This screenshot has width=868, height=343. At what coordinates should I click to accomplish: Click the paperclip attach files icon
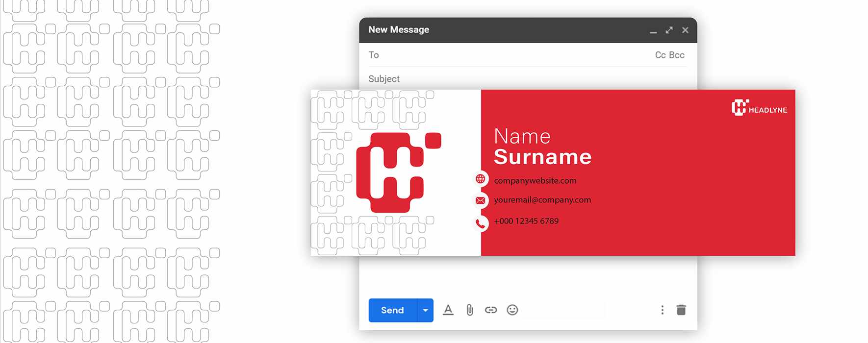click(469, 310)
